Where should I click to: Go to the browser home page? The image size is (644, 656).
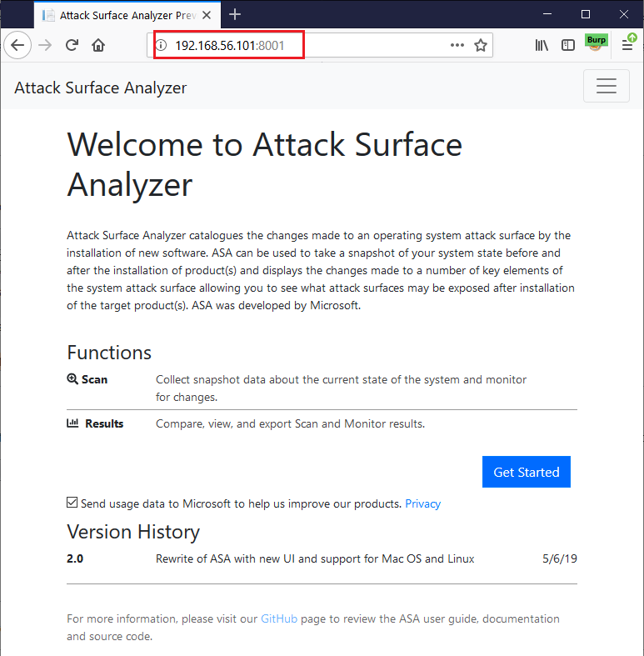(x=98, y=45)
